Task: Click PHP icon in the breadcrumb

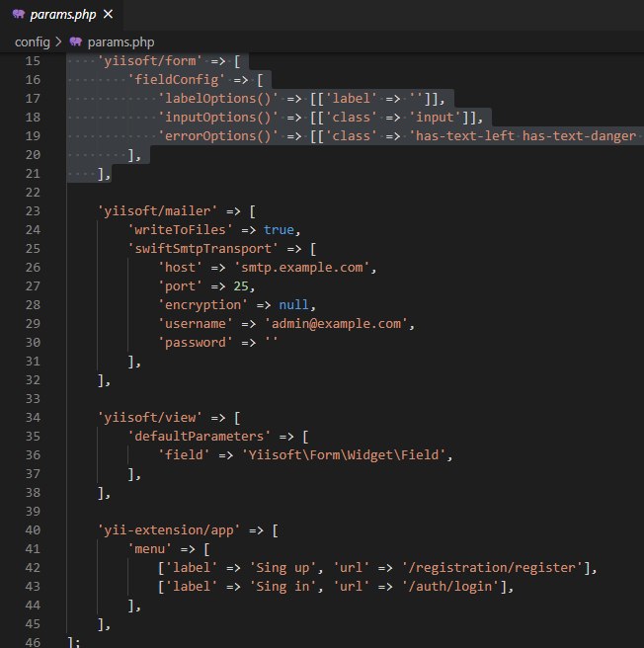Action: (x=76, y=41)
